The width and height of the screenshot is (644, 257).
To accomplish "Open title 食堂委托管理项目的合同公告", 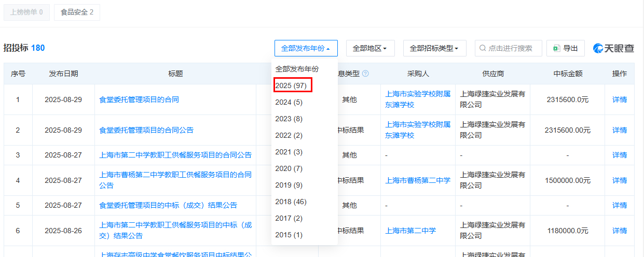I will pos(146,130).
